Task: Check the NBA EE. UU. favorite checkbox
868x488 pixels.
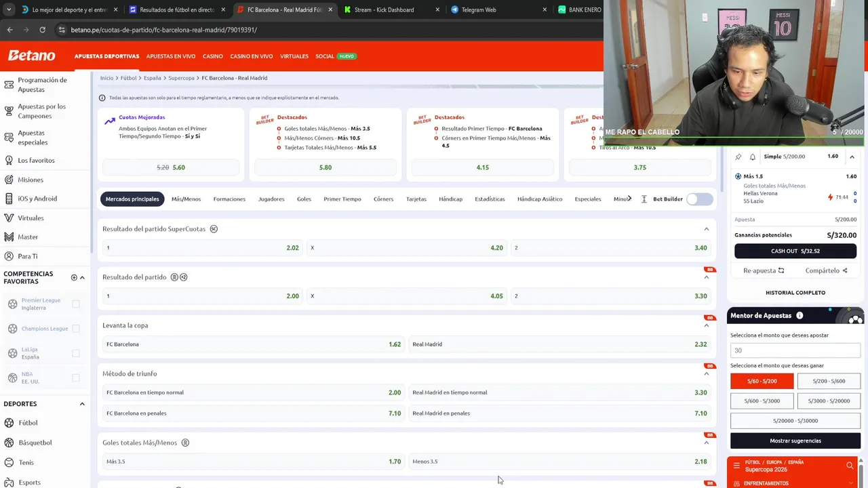Action: [x=76, y=378]
